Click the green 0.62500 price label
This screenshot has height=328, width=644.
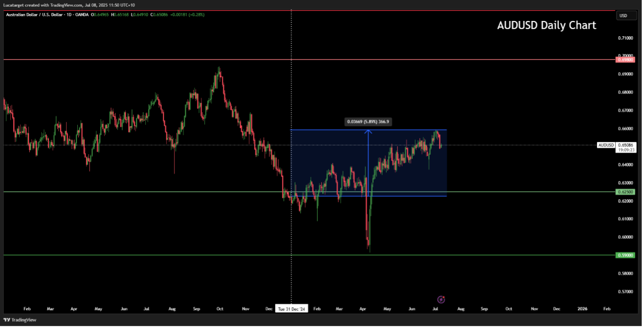tap(624, 192)
